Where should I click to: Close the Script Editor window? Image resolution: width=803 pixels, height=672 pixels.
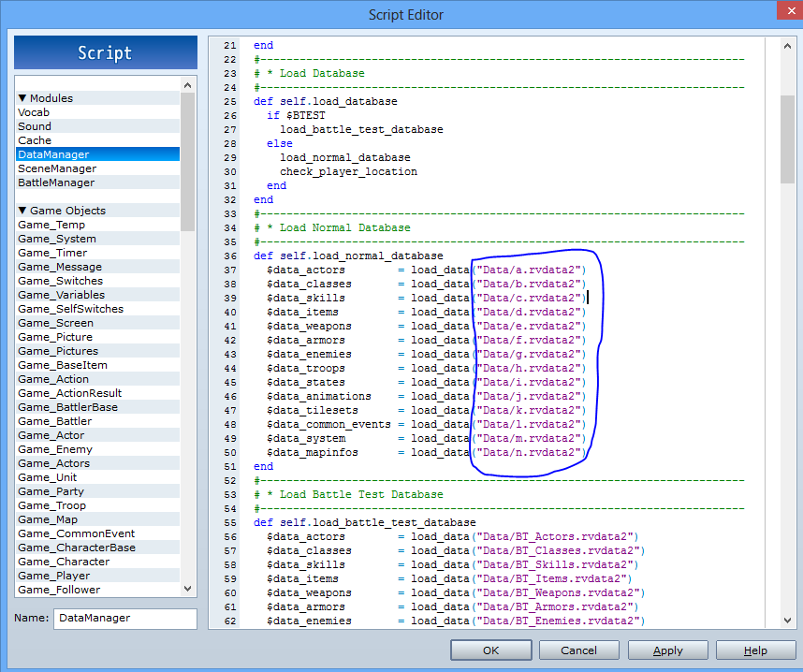[790, 10]
